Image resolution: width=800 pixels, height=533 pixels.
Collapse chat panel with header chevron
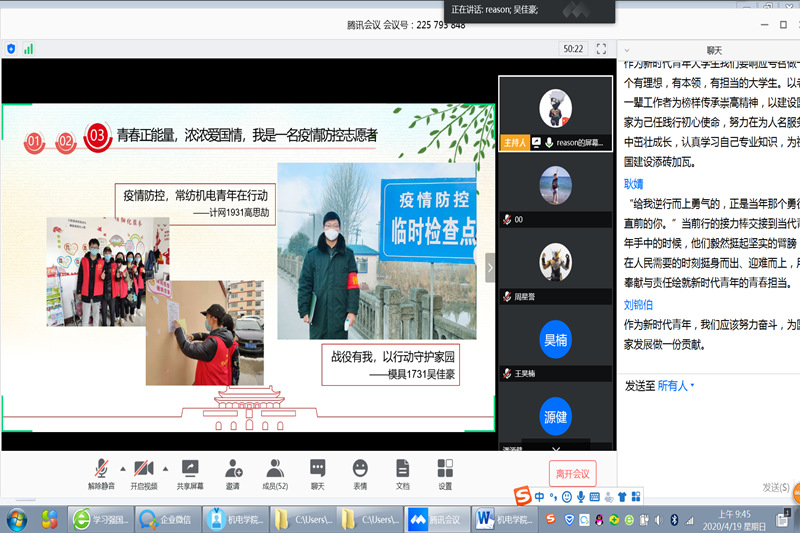tap(627, 50)
